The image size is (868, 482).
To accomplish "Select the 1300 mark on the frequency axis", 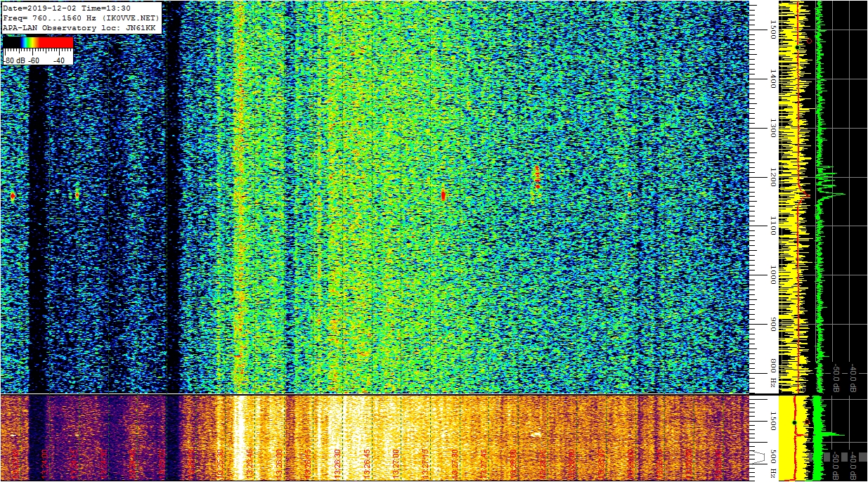I will tap(773, 127).
